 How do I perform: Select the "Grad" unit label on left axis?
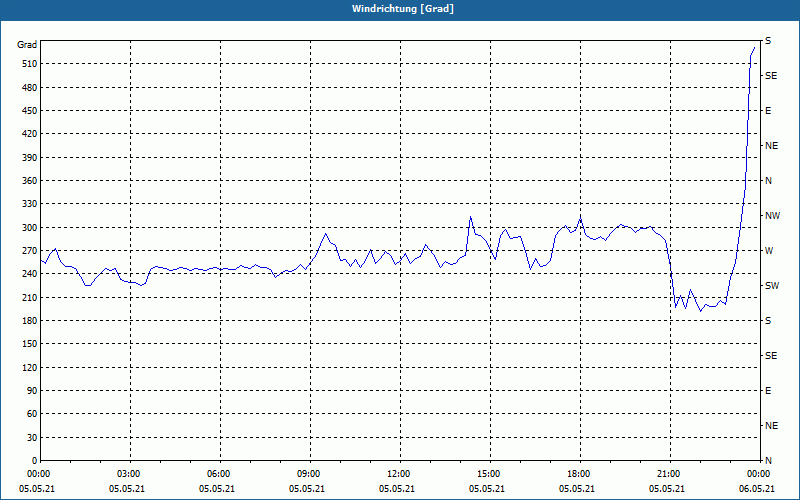[x=27, y=45]
